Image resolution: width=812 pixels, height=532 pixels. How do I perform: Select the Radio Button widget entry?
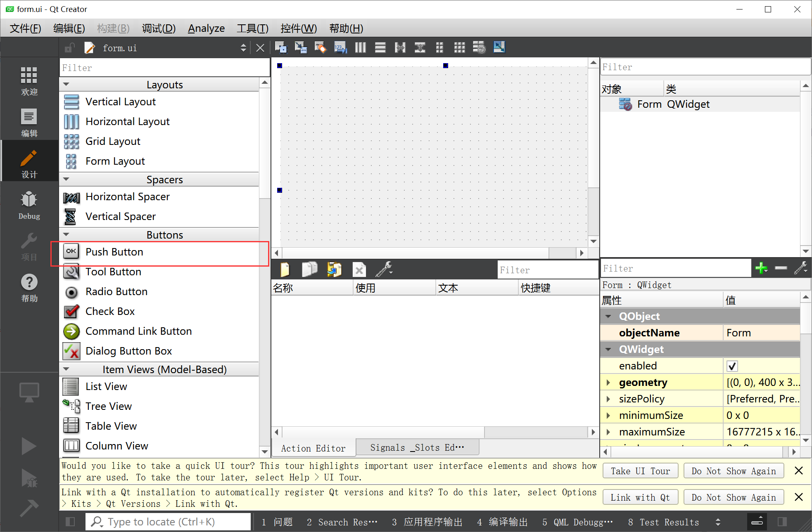pyautogui.click(x=116, y=291)
